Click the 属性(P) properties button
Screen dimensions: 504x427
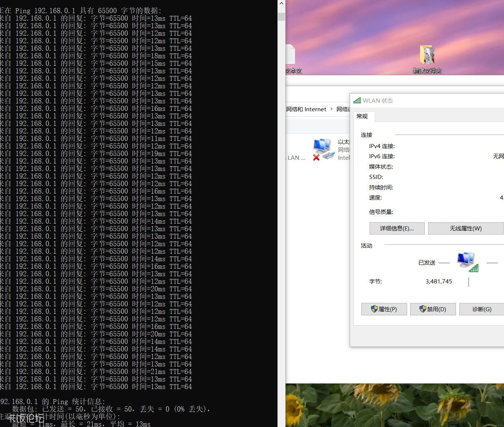384,309
